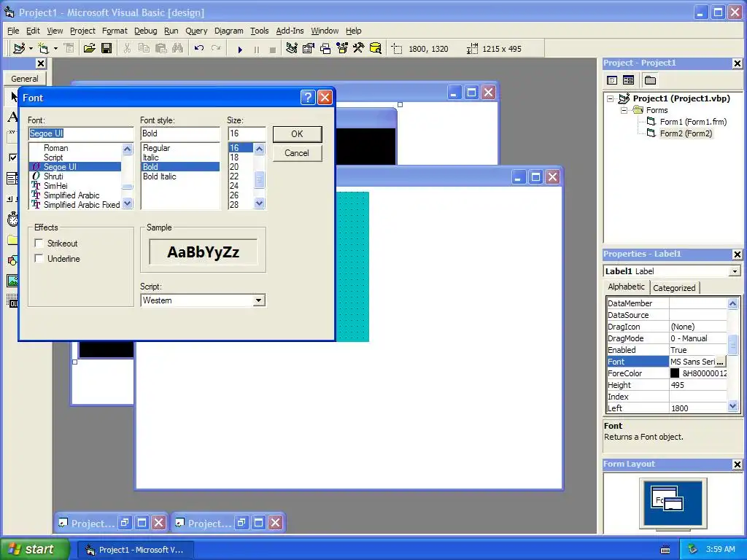
Task: Click the End stop icon
Action: pos(273,49)
